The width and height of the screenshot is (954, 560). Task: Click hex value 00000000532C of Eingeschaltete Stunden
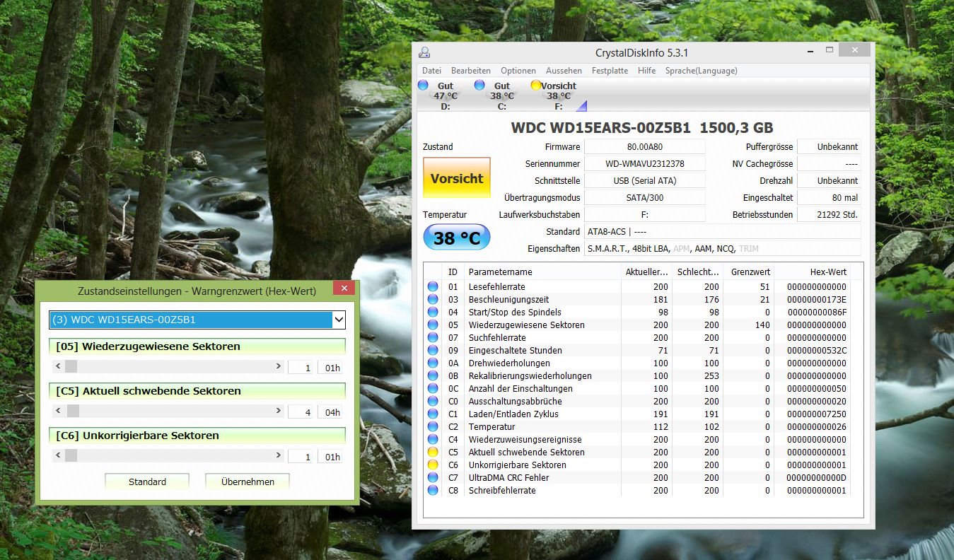pos(817,350)
